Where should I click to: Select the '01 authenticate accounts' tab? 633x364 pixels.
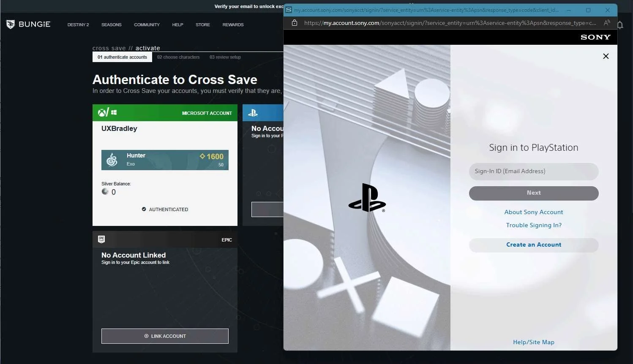[122, 57]
